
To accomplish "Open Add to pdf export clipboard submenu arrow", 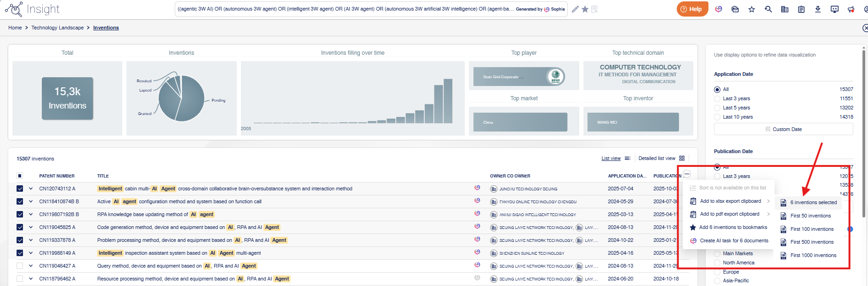I will pyautogui.click(x=768, y=214).
